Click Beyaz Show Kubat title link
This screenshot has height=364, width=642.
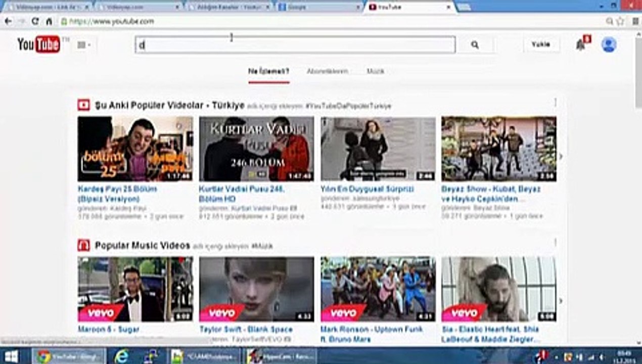(491, 194)
